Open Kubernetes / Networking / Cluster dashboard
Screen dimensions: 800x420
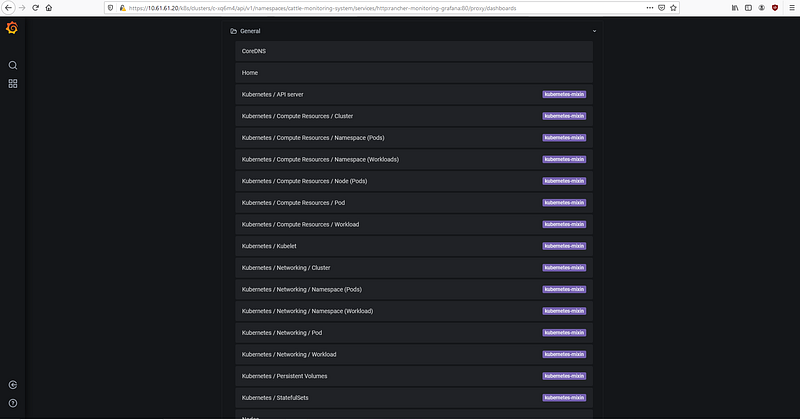pyautogui.click(x=414, y=268)
